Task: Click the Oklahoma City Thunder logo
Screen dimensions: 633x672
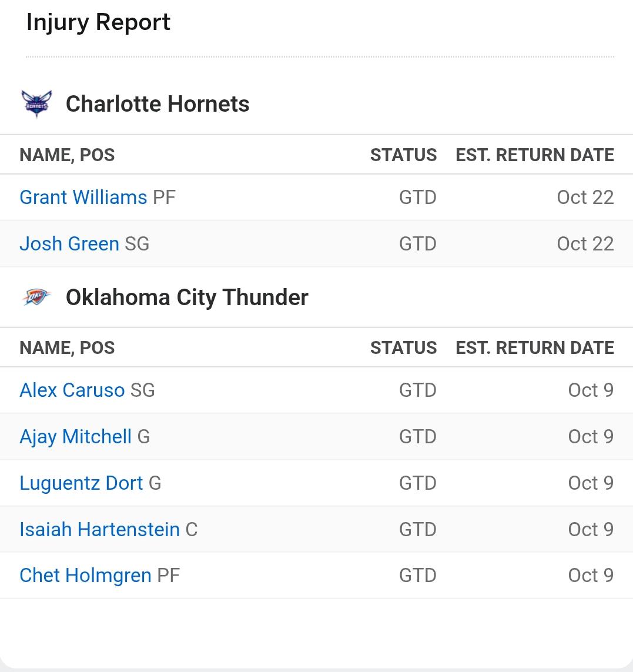Action: click(x=36, y=297)
